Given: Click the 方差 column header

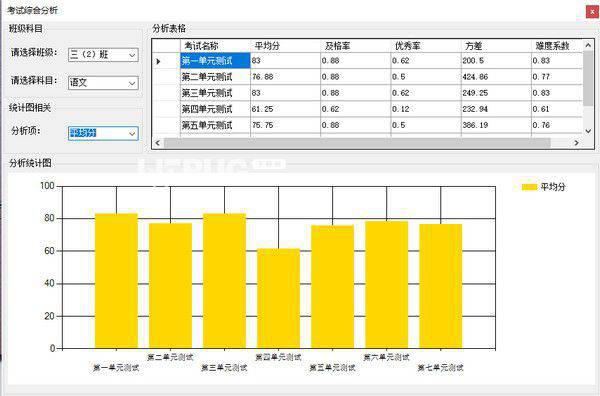Looking at the screenshot, I should tap(496, 46).
